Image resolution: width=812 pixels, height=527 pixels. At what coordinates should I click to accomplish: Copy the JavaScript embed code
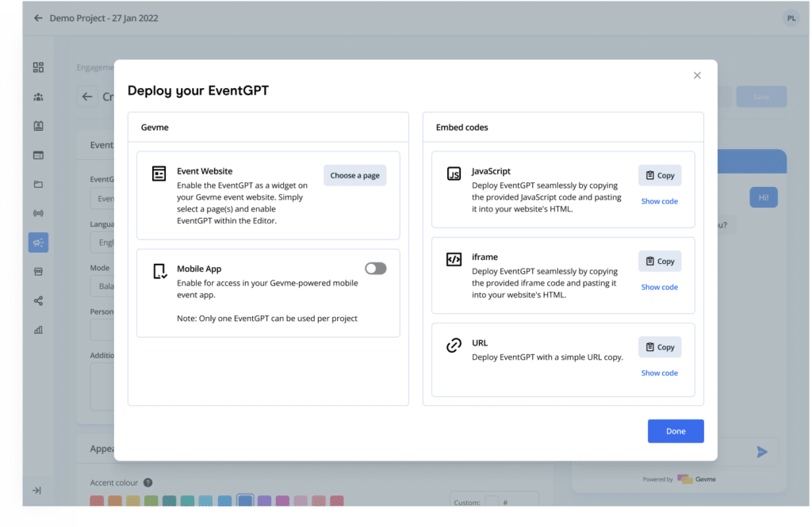[660, 175]
